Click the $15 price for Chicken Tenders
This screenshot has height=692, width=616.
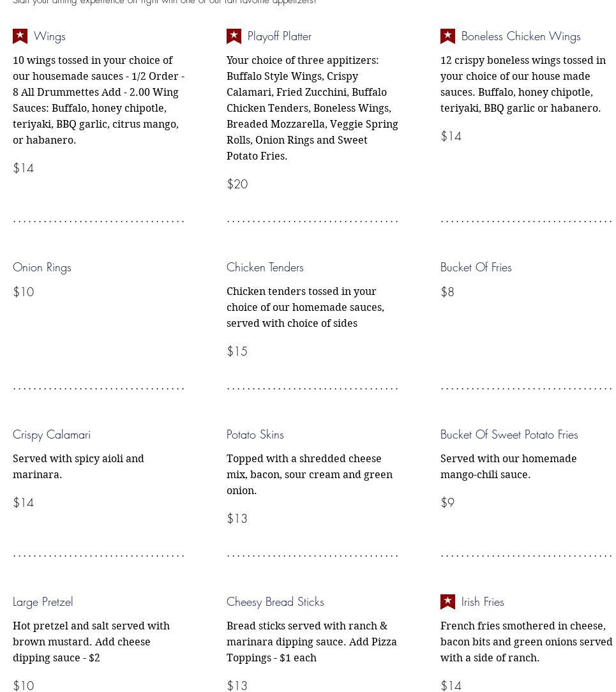pos(237,352)
